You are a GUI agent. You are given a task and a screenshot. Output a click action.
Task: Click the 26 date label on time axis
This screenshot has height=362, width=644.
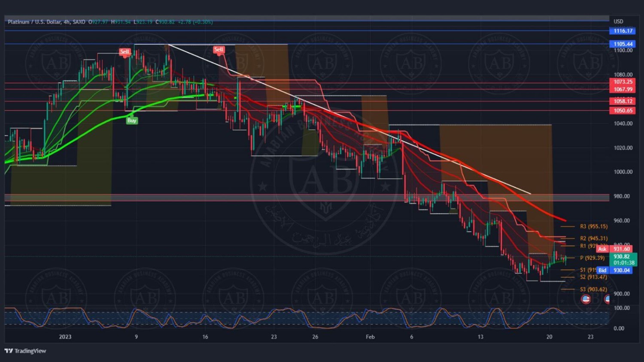pos(315,337)
